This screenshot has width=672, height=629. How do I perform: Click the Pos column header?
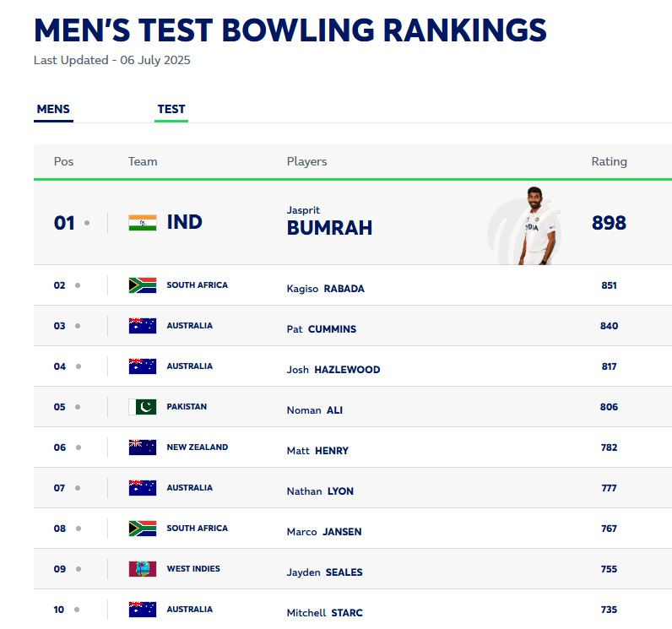click(x=63, y=161)
